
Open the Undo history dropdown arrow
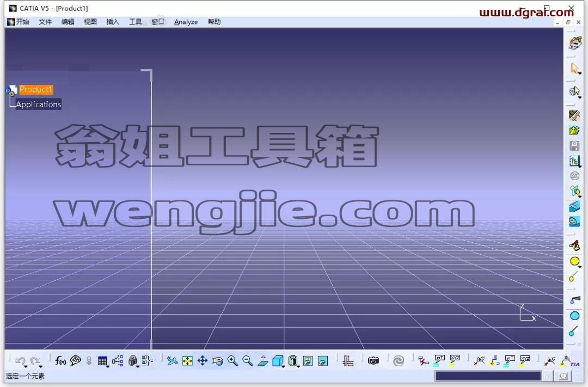pyautogui.click(x=25, y=366)
